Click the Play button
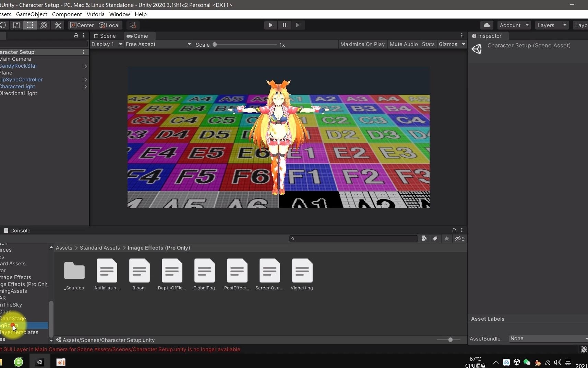This screenshot has height=368, width=588. (x=271, y=25)
